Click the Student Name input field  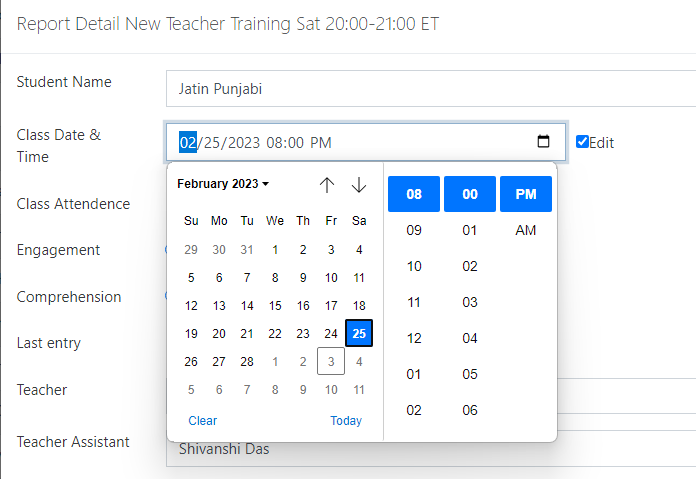coord(430,89)
